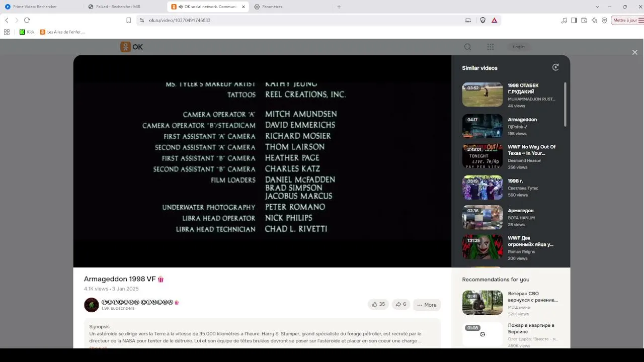Open Ветеран СВО recommendation thumbnail
This screenshot has width=644, height=362.
[482, 303]
